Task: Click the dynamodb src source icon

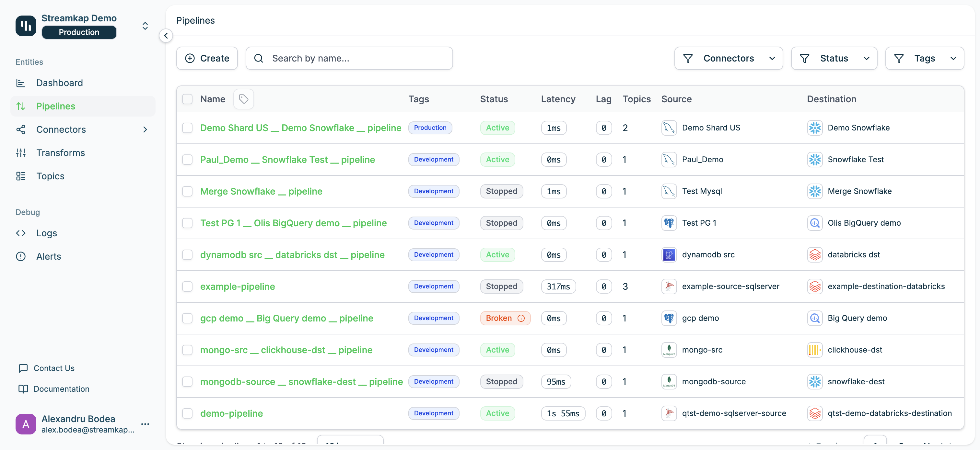Action: [x=669, y=255]
